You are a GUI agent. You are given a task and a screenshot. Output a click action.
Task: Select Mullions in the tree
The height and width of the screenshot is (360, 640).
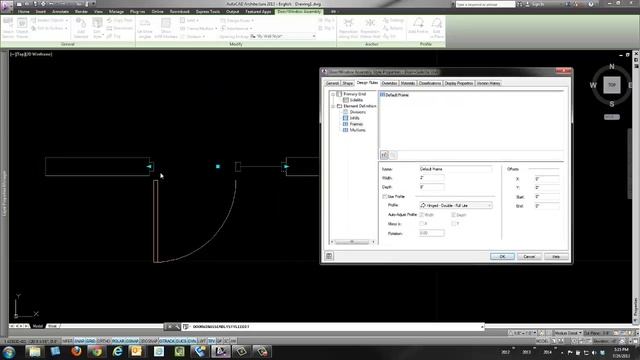click(x=358, y=130)
